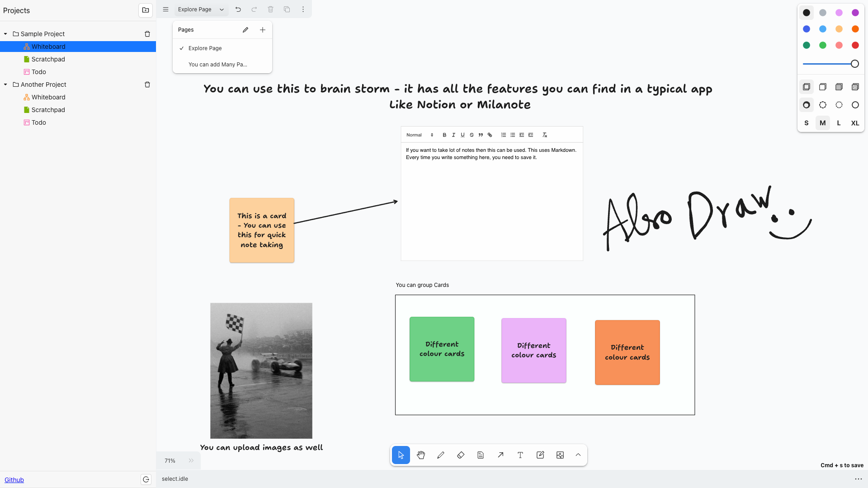Select the pencil draw tool
This screenshot has width=868, height=488.
pos(441,455)
